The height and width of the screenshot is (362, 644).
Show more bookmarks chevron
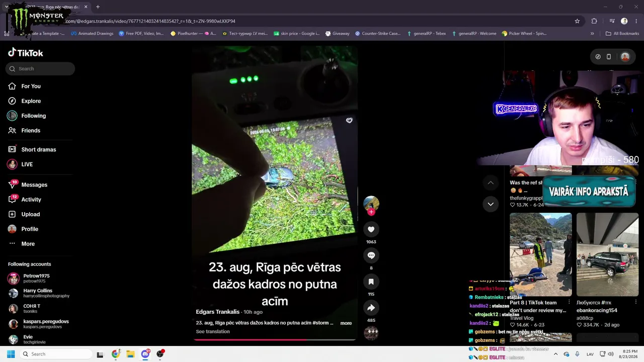(x=592, y=34)
